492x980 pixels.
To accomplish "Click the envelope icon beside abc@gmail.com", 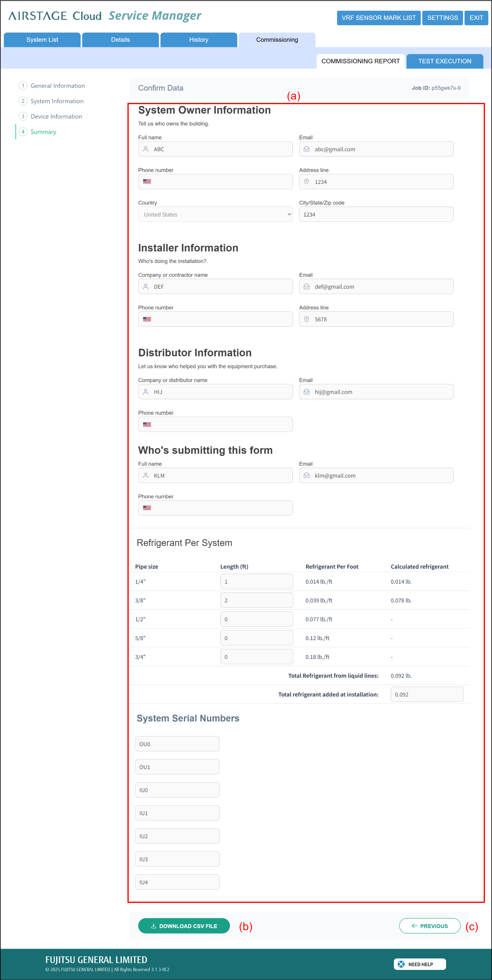I will pyautogui.click(x=307, y=149).
